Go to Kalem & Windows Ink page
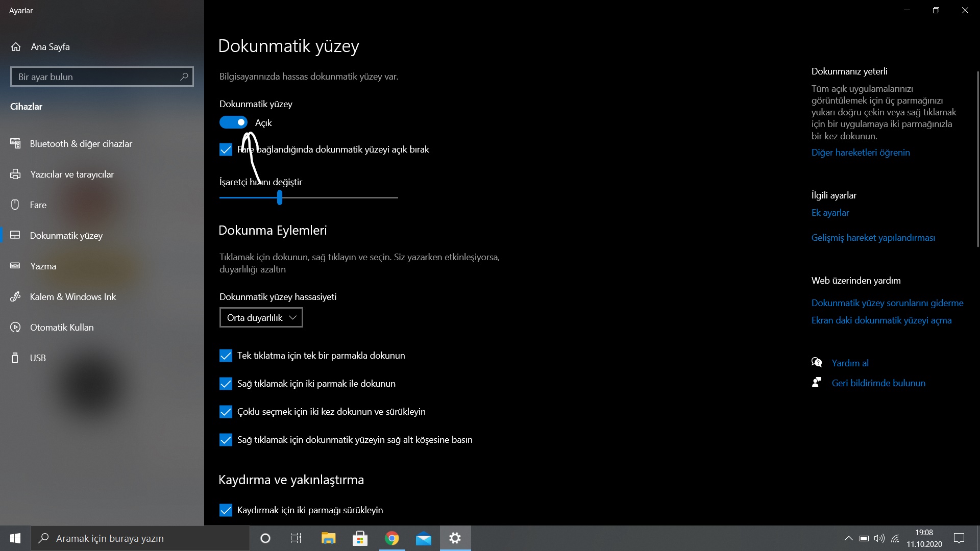The height and width of the screenshot is (551, 980). (72, 297)
